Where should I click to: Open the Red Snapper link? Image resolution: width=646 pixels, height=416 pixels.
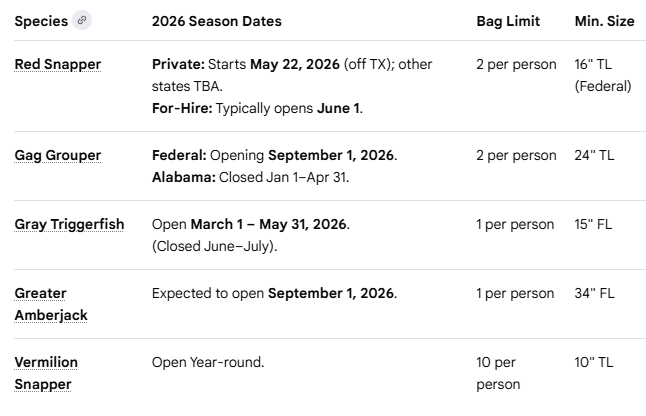coord(57,65)
